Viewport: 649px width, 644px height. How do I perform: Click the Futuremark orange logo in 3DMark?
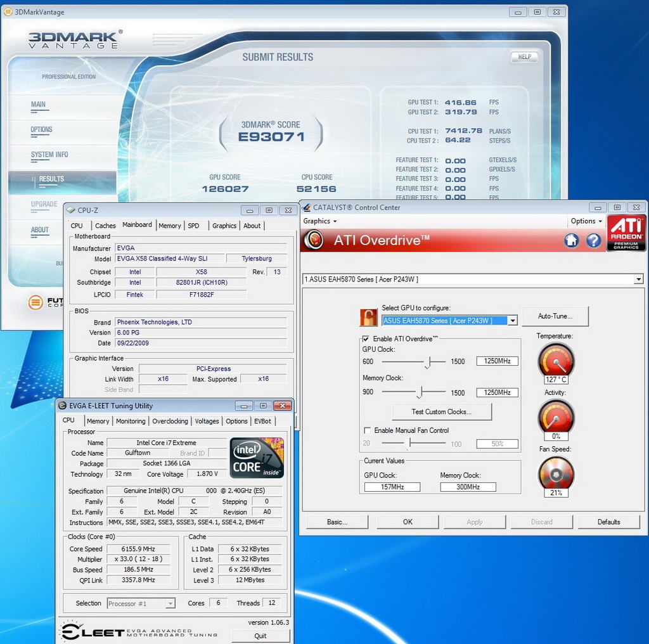pyautogui.click(x=35, y=302)
